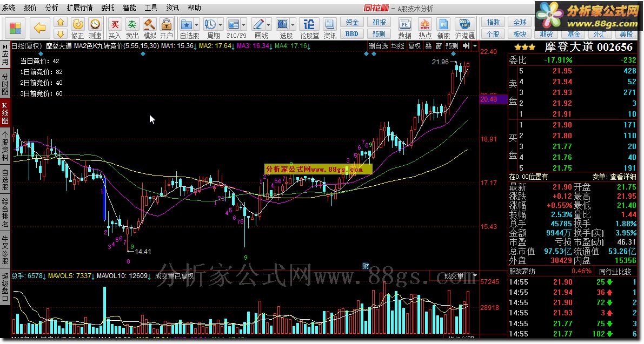The height and width of the screenshot is (344, 644).
Task: Go back with the left arrow
Action: point(39,28)
